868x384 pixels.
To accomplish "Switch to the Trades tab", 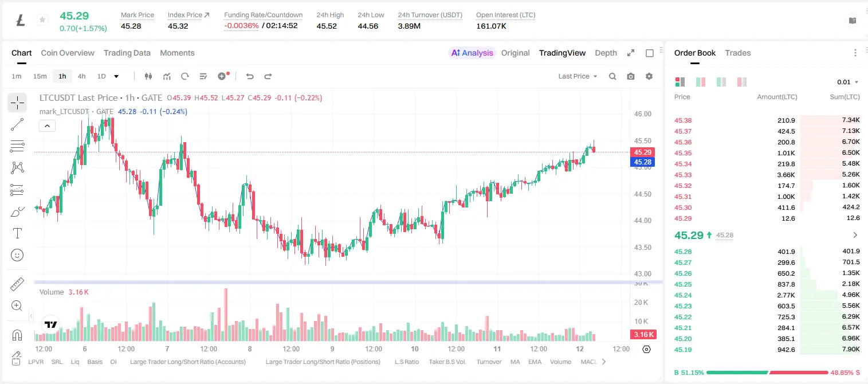I will click(737, 53).
